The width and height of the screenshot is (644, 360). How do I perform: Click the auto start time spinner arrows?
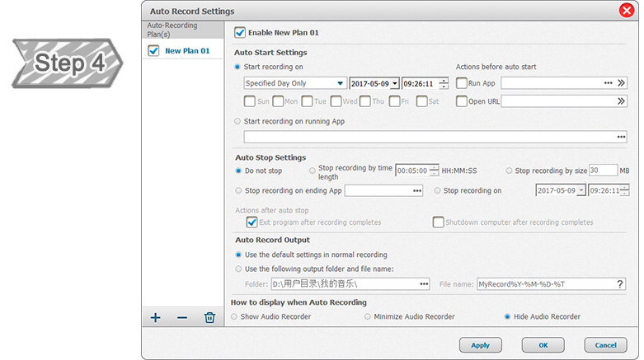click(444, 83)
